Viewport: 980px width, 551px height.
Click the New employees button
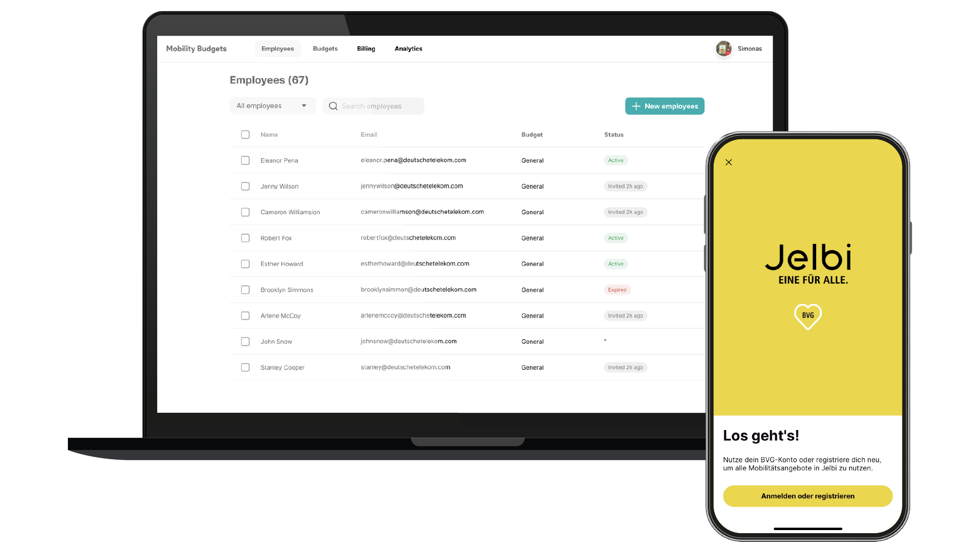665,106
